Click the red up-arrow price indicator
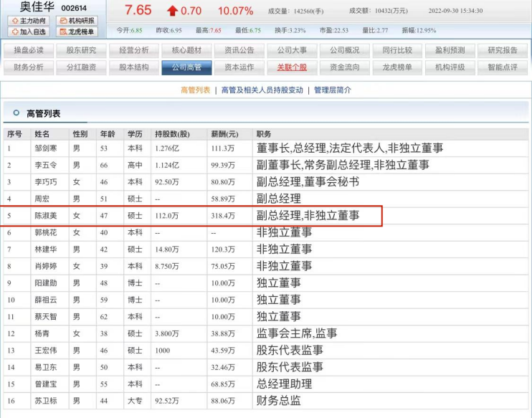Screen dimensions: 532x418 (172, 11)
